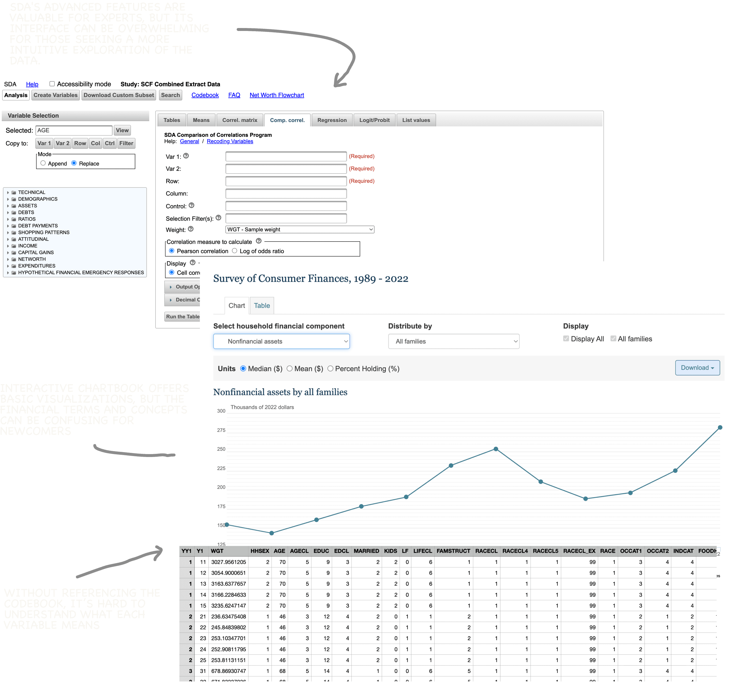
Task: Select the Append mode radio button
Action: click(x=43, y=163)
